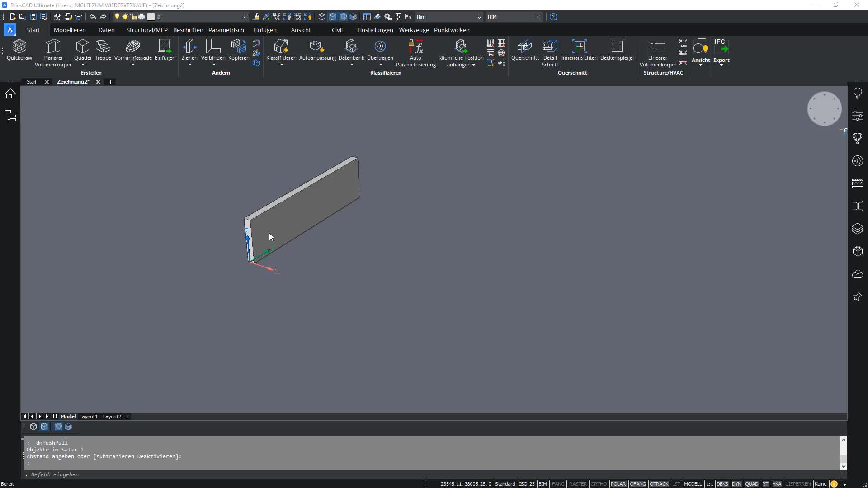Add a new layout with plus
This screenshot has width=868, height=488.
127,417
